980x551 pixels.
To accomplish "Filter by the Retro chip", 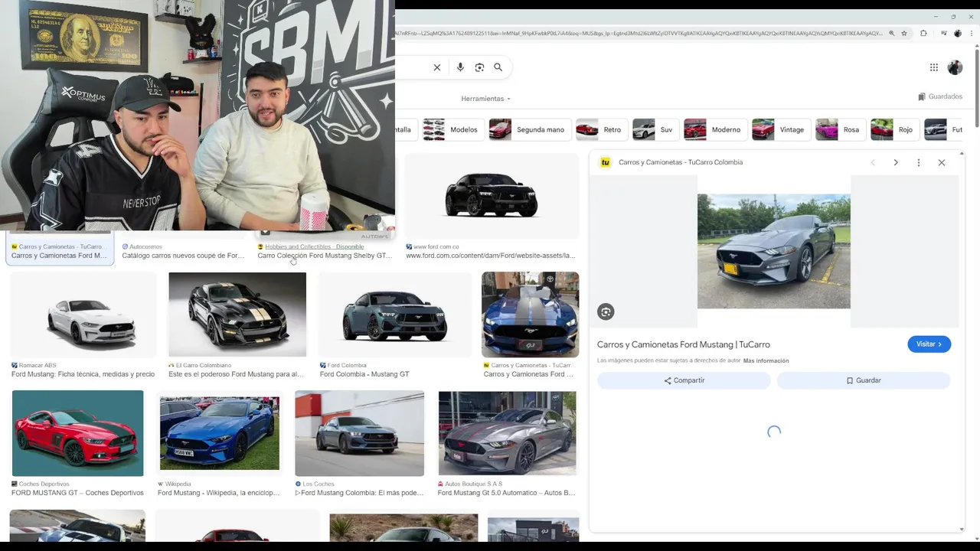I will coord(600,129).
